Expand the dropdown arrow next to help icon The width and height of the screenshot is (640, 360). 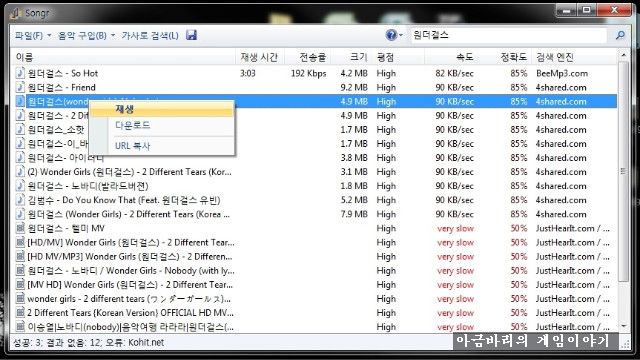401,36
